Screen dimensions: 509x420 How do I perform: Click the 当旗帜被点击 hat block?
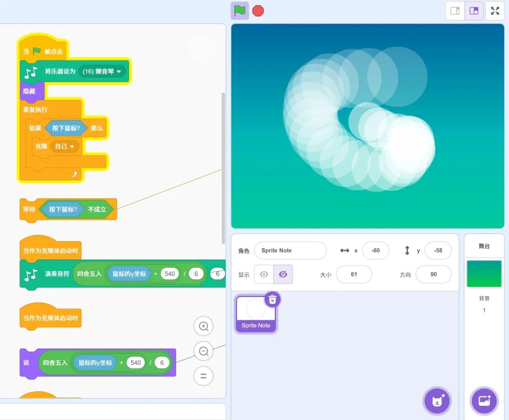(x=42, y=48)
